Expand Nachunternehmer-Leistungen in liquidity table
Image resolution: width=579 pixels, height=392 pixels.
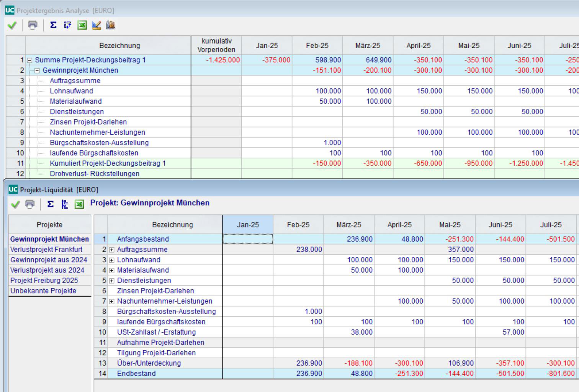coord(112,301)
